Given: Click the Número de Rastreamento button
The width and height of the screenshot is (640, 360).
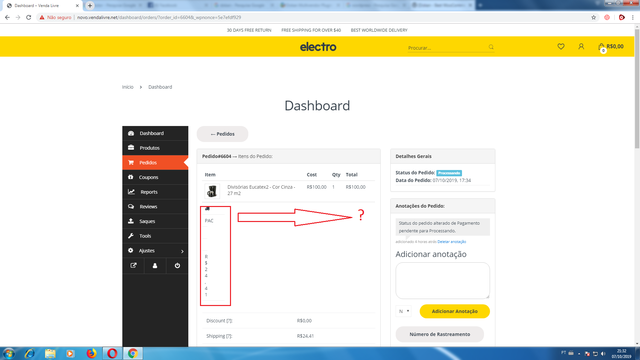Looking at the screenshot, I should [440, 334].
